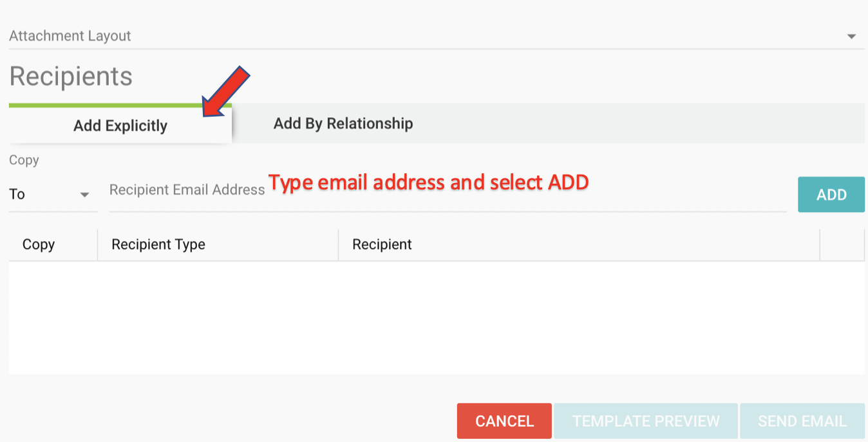Click the Copy label above To dropdown
Viewport: 868px width, 442px height.
tap(24, 160)
